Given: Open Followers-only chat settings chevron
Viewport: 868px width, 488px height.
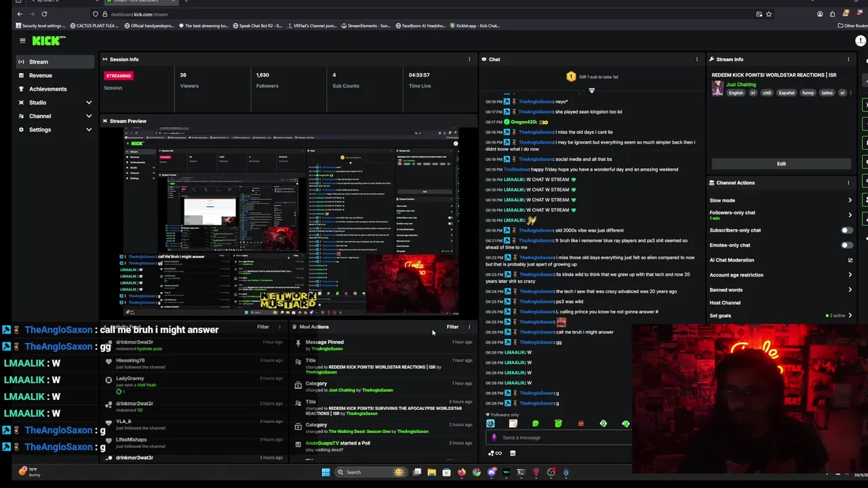Looking at the screenshot, I should (850, 215).
